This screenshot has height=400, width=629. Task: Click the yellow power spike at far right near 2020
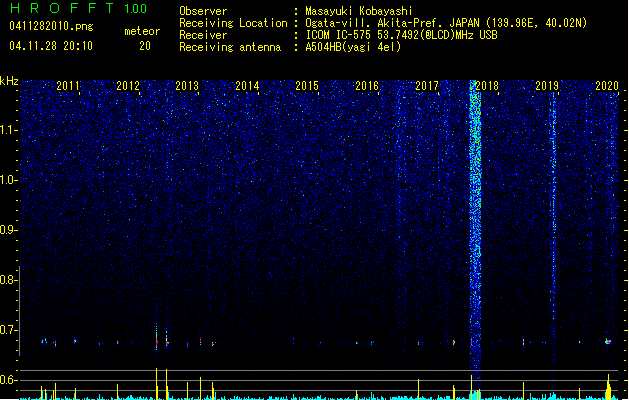click(x=609, y=387)
